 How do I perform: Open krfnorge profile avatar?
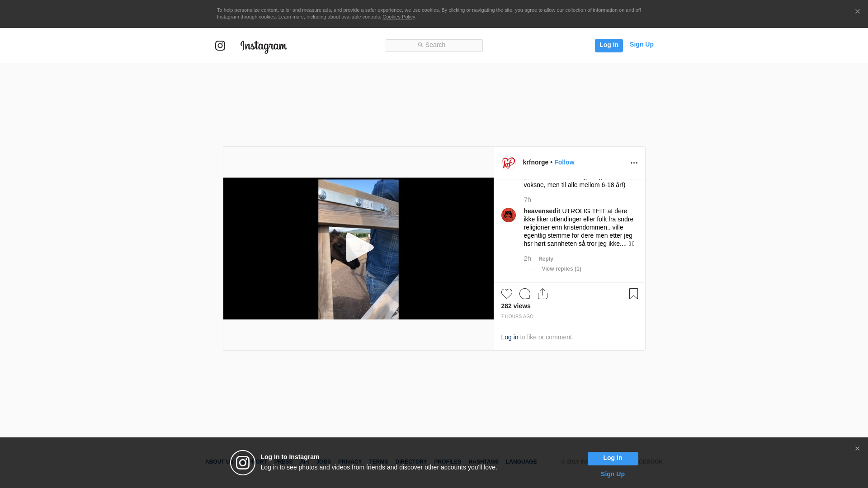[x=509, y=163]
